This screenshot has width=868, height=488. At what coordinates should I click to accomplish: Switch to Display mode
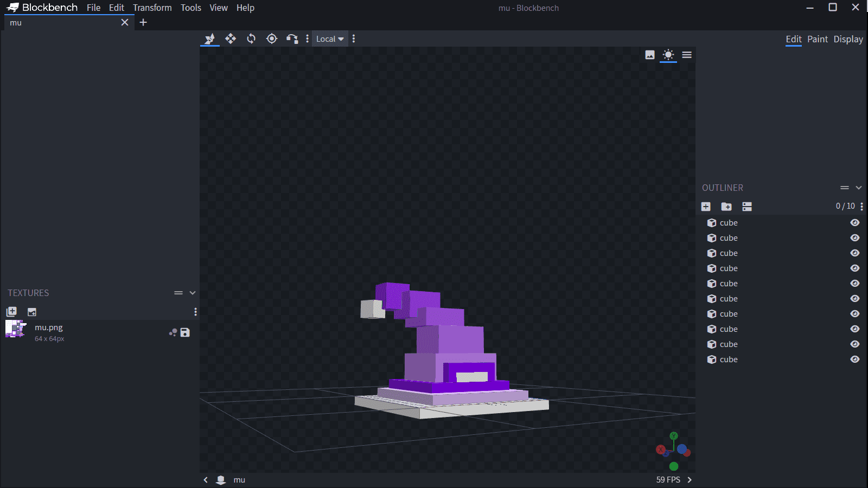click(848, 39)
